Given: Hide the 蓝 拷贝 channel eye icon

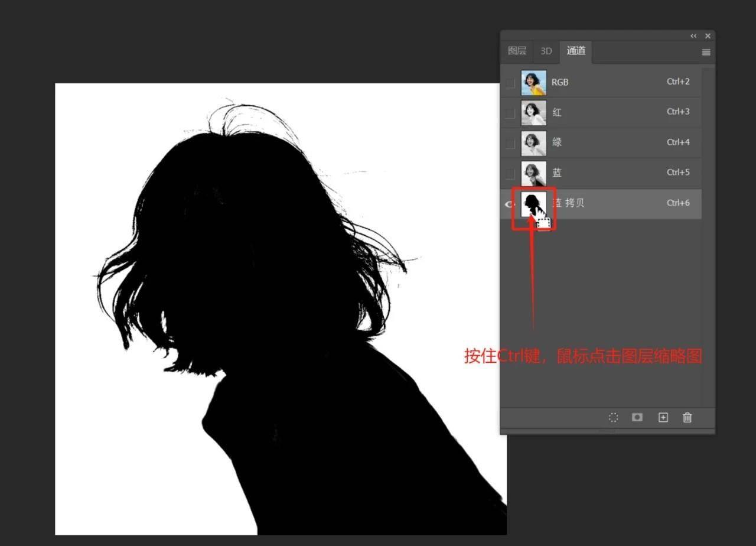Looking at the screenshot, I should [x=510, y=204].
